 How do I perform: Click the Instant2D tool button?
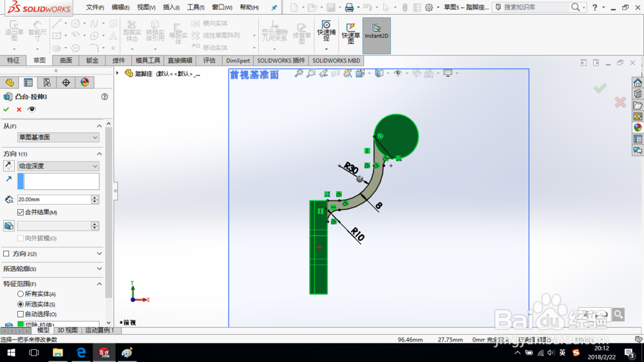376,35
